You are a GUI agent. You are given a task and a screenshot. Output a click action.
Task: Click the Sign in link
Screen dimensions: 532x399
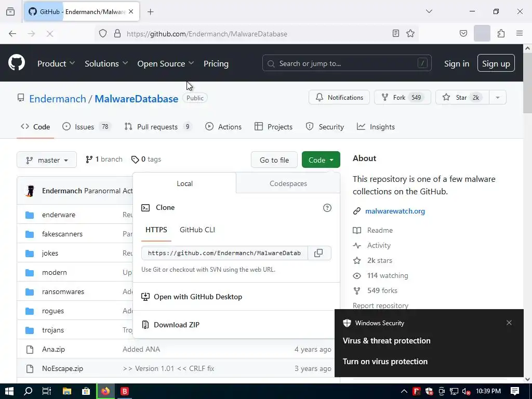click(x=456, y=63)
